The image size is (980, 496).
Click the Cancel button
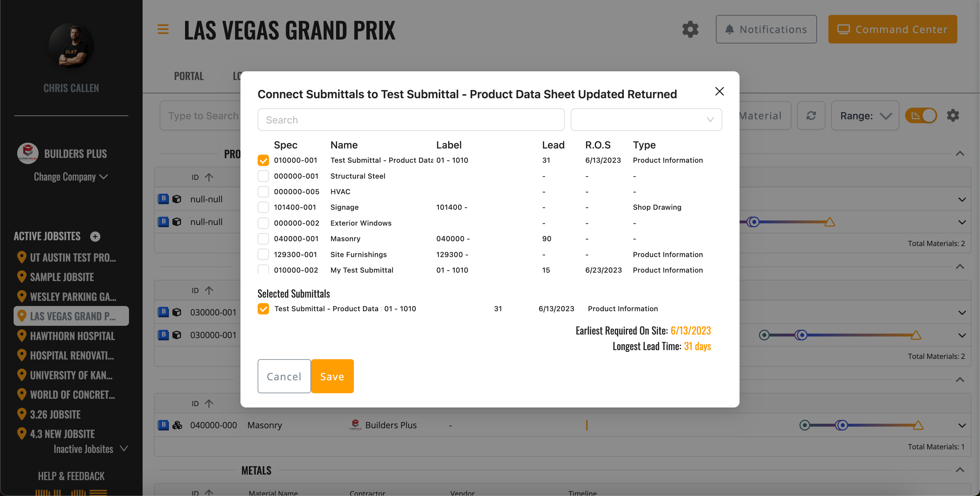284,376
